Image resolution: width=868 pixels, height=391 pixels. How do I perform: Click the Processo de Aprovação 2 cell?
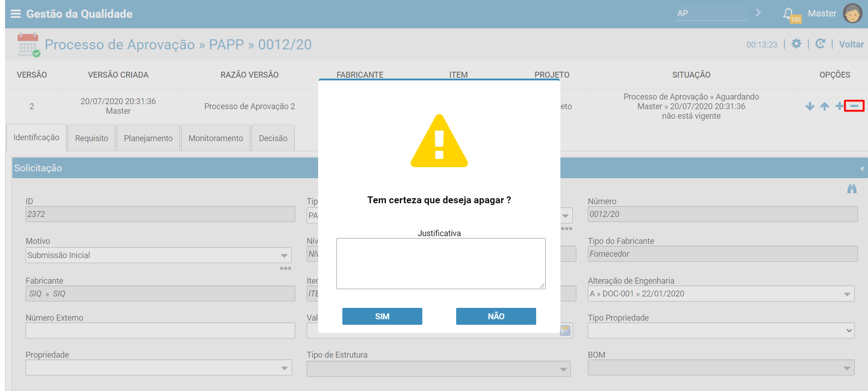pyautogui.click(x=250, y=106)
